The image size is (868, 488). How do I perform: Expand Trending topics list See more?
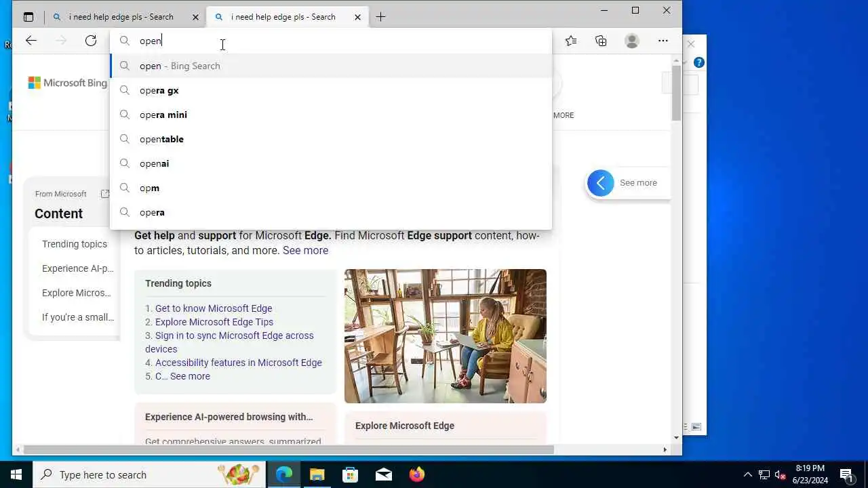tap(190, 376)
